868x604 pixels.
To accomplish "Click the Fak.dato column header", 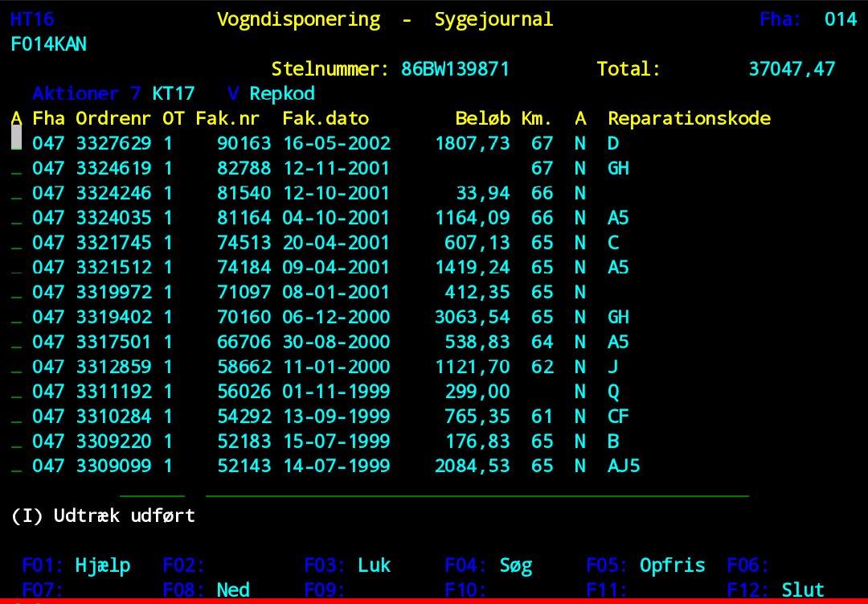I will (325, 118).
